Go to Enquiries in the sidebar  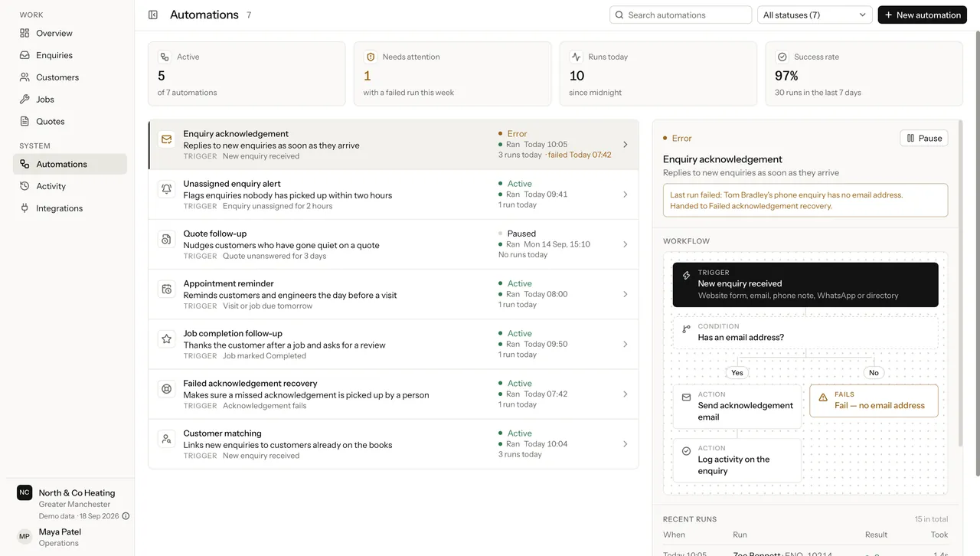[70, 55]
